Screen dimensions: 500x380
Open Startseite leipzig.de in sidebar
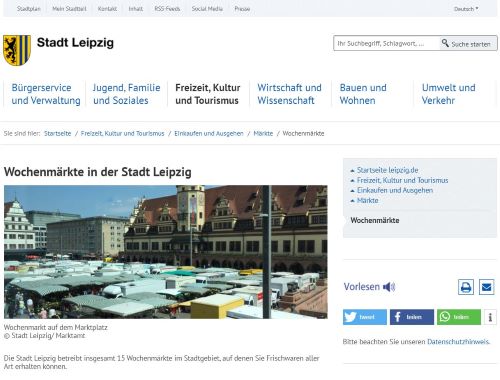[x=387, y=170]
